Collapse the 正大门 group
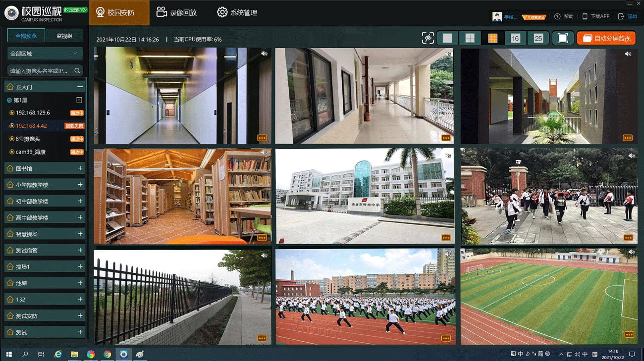644x361 pixels. click(x=80, y=87)
